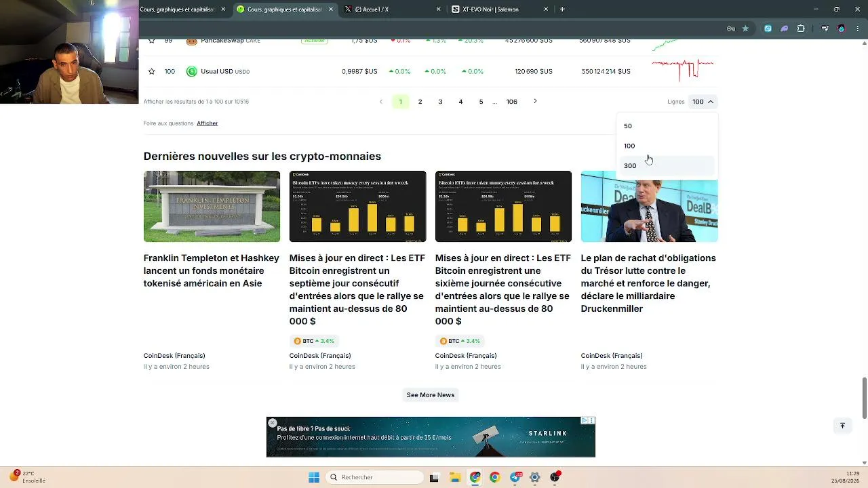This screenshot has height=488, width=868.
Task: Go to previous results page arrow
Action: [x=380, y=102]
